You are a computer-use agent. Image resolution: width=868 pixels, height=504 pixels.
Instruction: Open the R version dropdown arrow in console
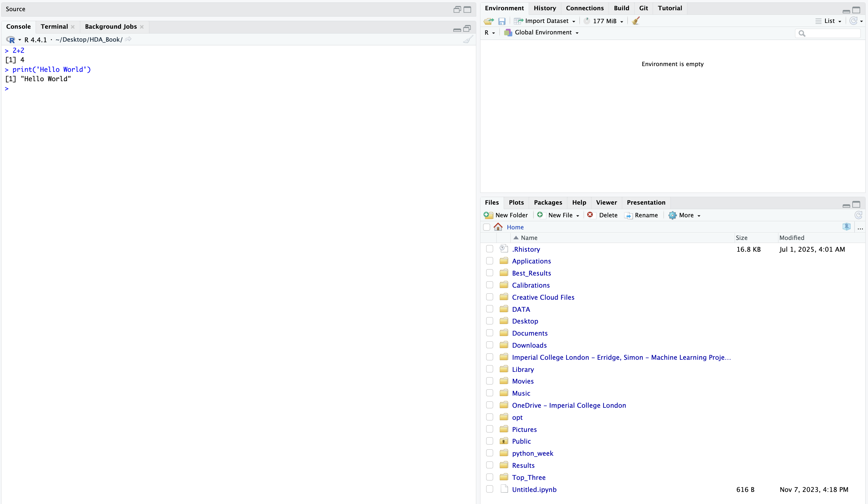click(x=20, y=40)
